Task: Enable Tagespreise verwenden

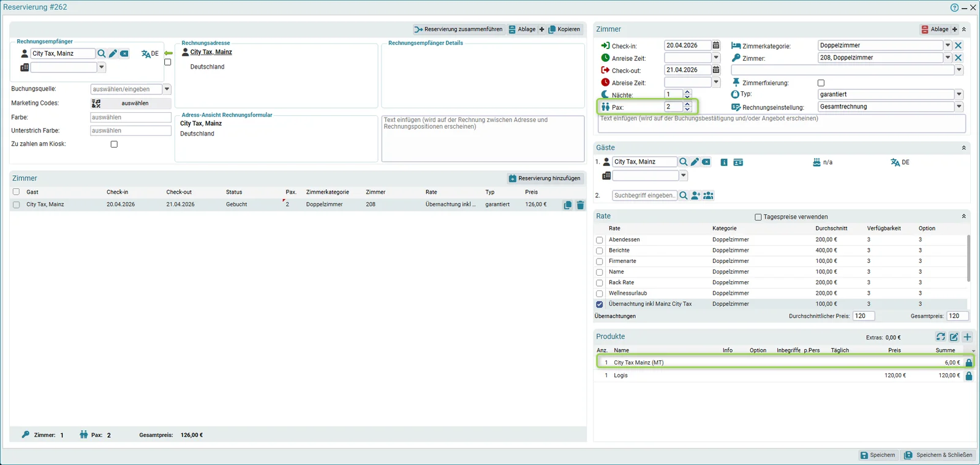Action: click(758, 217)
